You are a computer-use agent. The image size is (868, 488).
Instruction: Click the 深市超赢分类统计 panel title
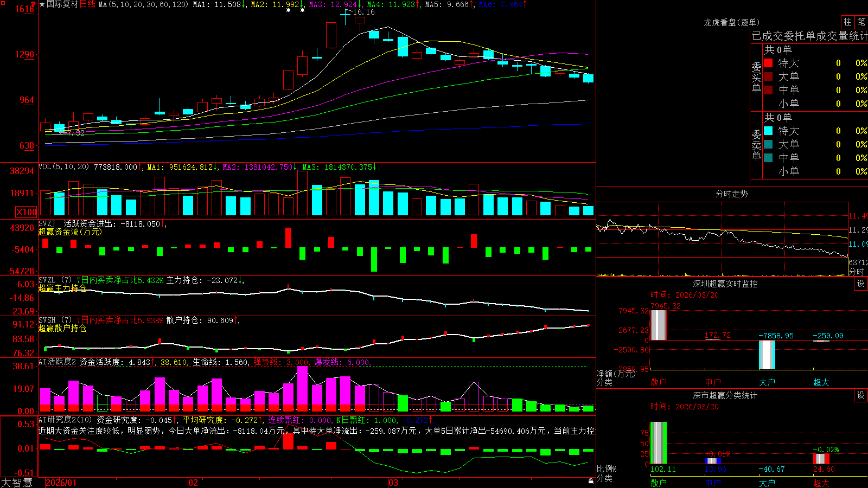tap(725, 395)
